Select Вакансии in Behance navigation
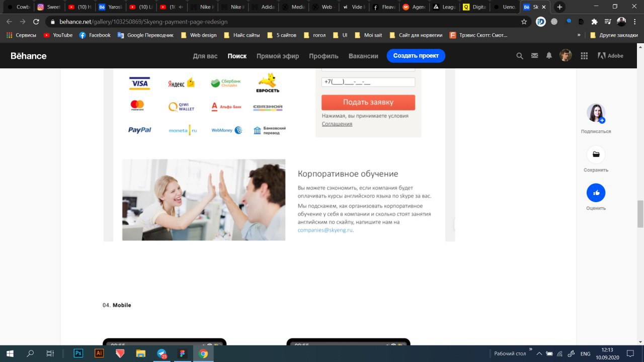Viewport: 644px width, 362px height. (363, 56)
